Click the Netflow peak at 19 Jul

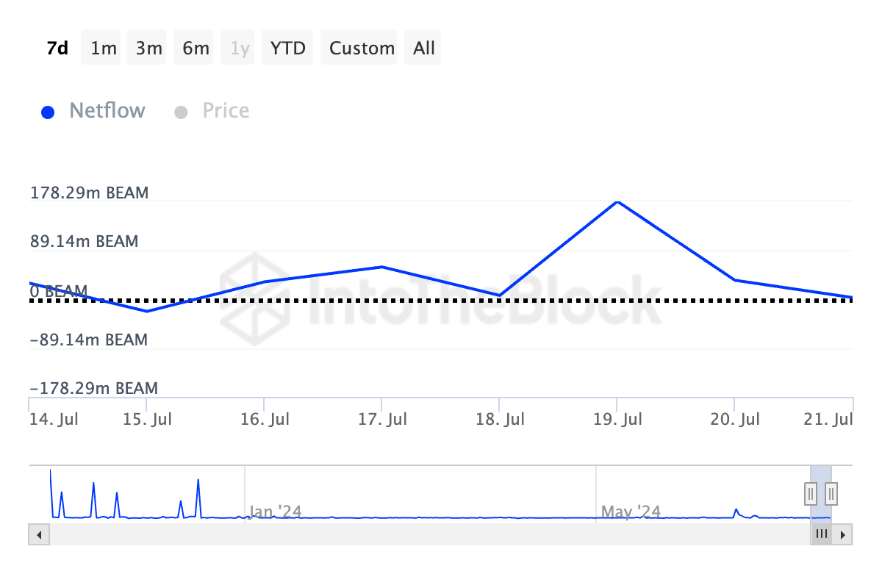[617, 201]
